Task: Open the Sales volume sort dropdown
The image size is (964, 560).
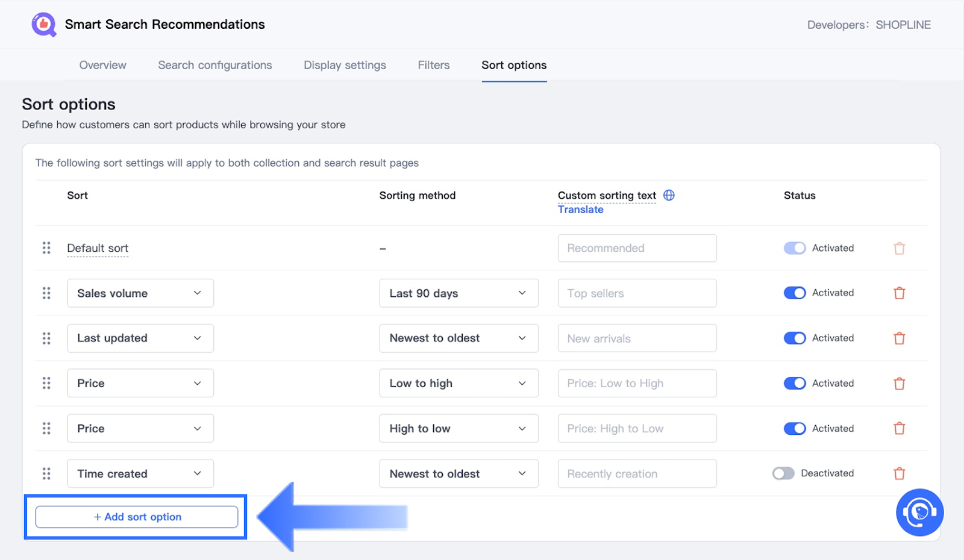Action: 140,293
